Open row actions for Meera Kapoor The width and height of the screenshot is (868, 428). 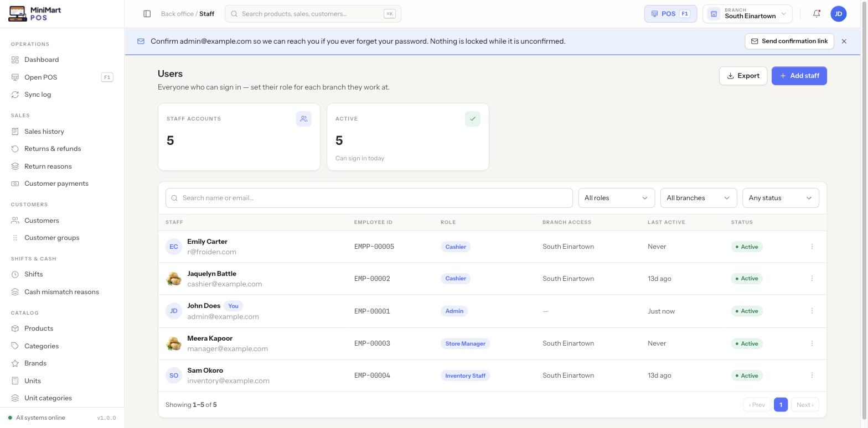click(812, 343)
